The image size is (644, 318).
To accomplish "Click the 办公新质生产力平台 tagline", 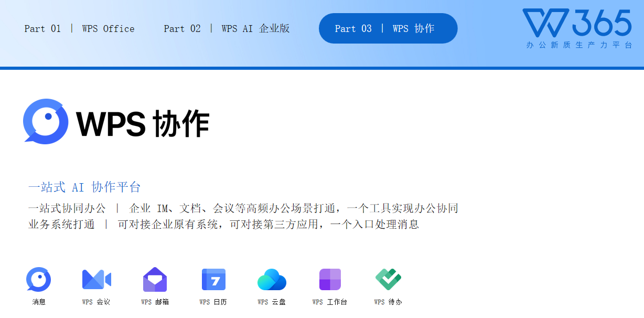I will tap(579, 45).
